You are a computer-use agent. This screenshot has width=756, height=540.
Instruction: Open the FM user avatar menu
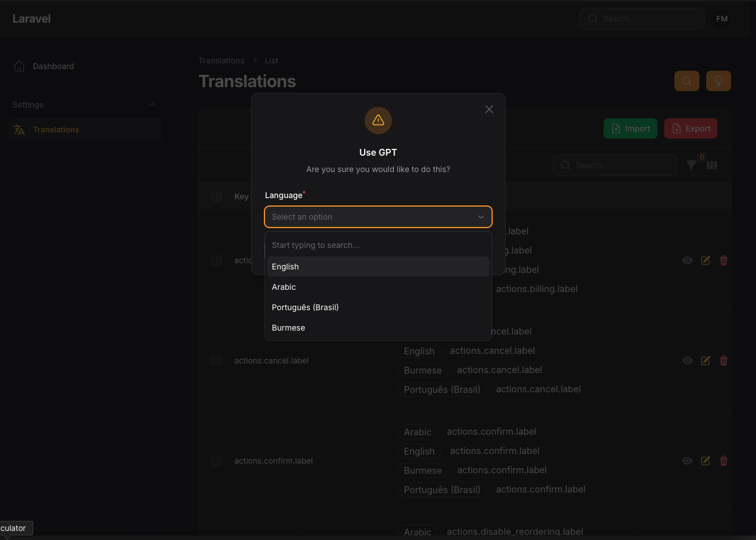[721, 19]
